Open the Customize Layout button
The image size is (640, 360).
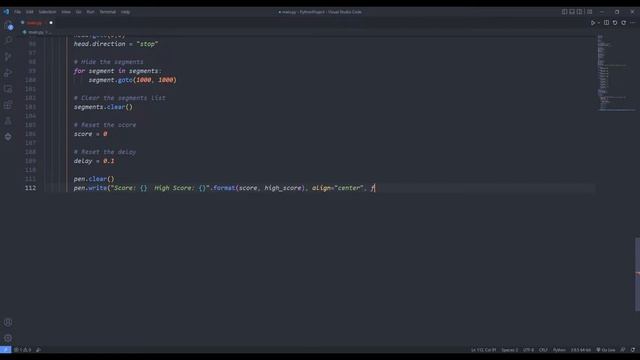click(x=589, y=12)
